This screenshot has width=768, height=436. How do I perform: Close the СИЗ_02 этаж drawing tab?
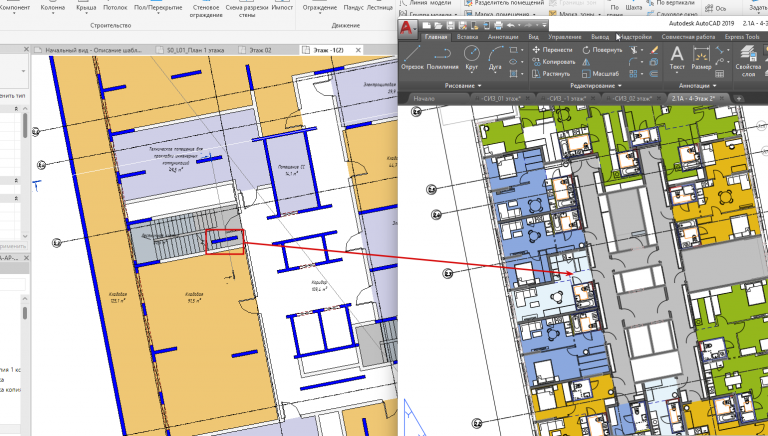[658, 98]
